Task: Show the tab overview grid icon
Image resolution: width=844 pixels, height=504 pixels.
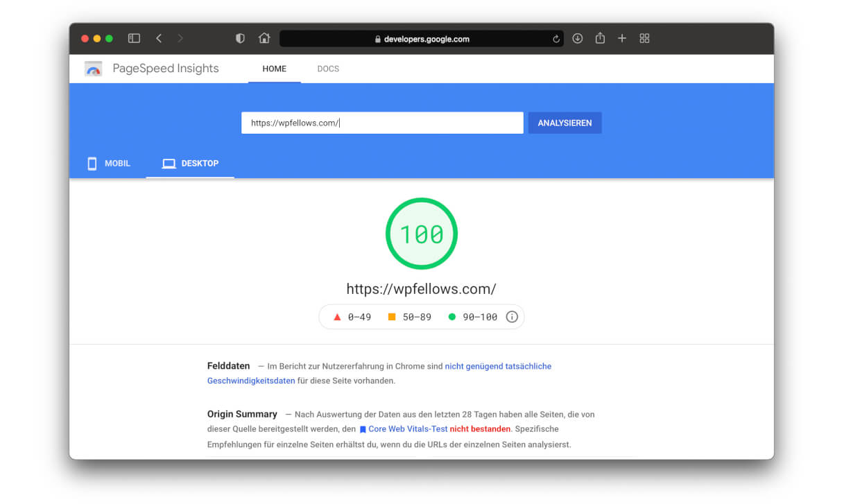Action: (644, 39)
